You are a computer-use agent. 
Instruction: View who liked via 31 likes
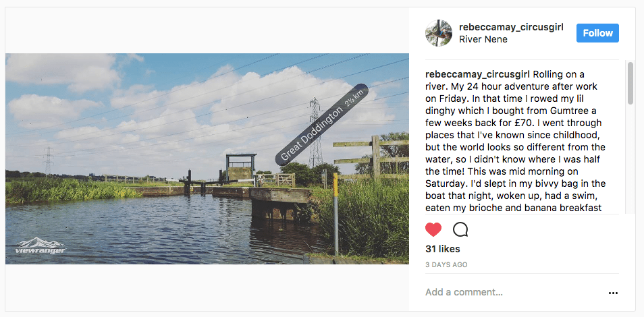[443, 249]
